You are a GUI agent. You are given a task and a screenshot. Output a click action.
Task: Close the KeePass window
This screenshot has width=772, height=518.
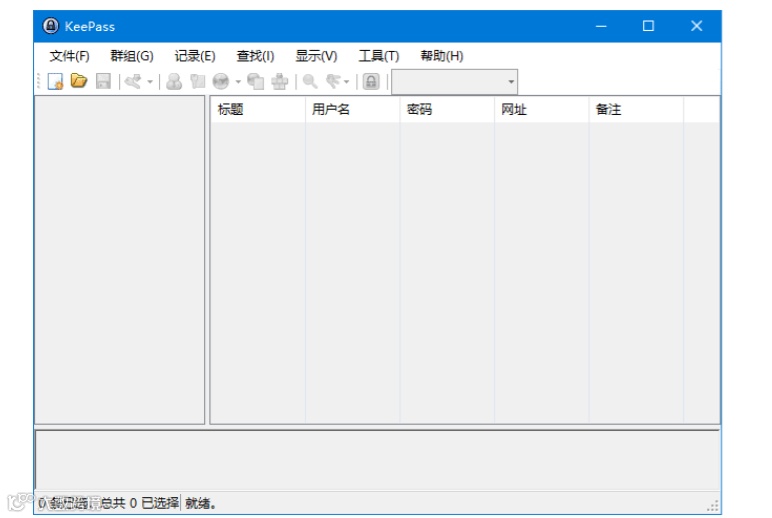click(x=696, y=26)
